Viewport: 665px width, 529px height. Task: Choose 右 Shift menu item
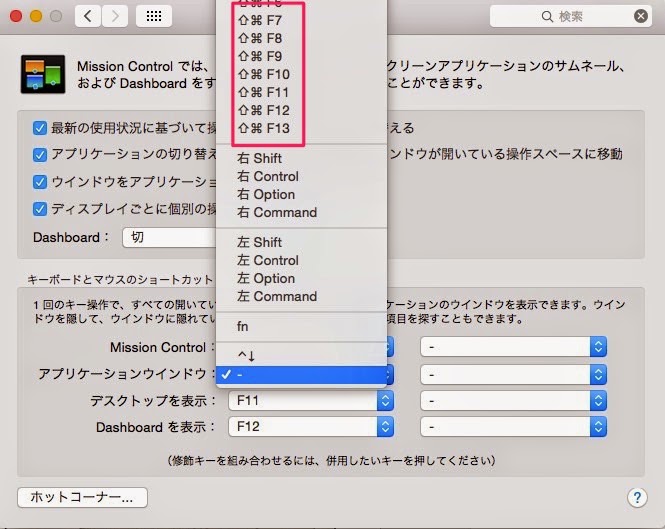coord(301,158)
